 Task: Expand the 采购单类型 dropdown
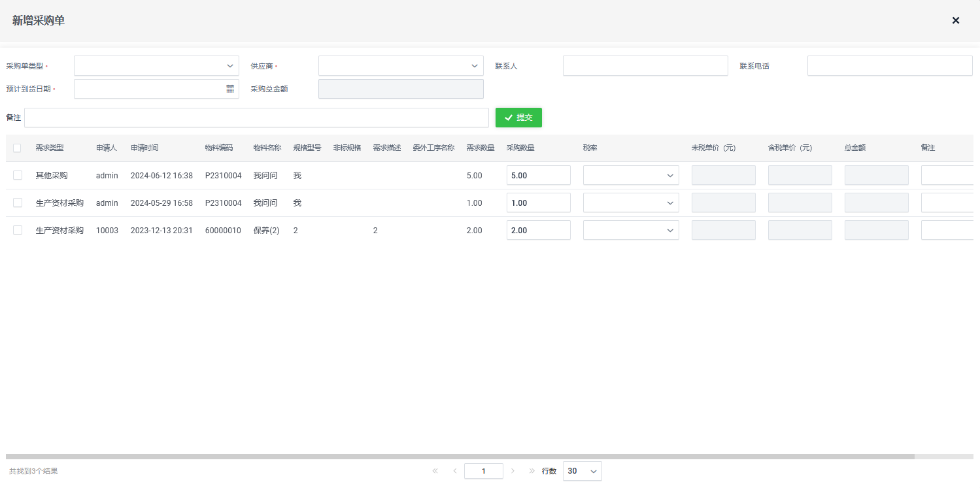tap(156, 66)
